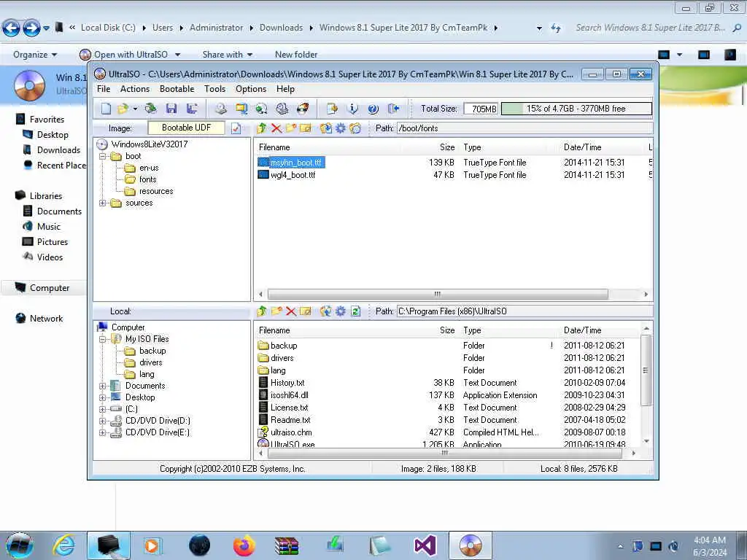The width and height of the screenshot is (747, 560).
Task: Click the blue gear icon in Local pane toolbar
Action: (340, 311)
